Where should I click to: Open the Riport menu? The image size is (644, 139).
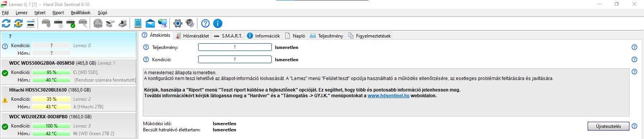point(58,13)
